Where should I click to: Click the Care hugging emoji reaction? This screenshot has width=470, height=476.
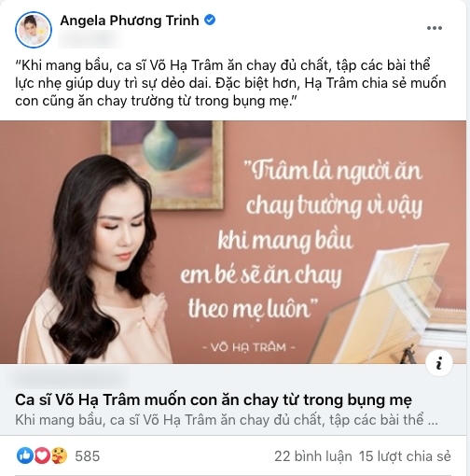(59, 455)
